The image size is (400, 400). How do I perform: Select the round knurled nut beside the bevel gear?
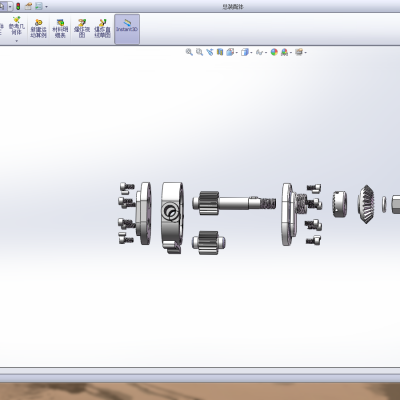pos(339,204)
